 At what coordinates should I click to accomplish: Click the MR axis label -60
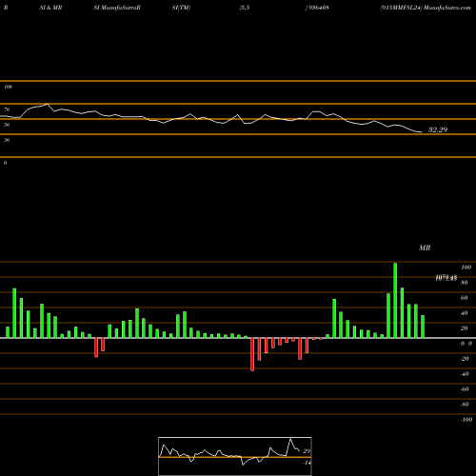(465, 389)
